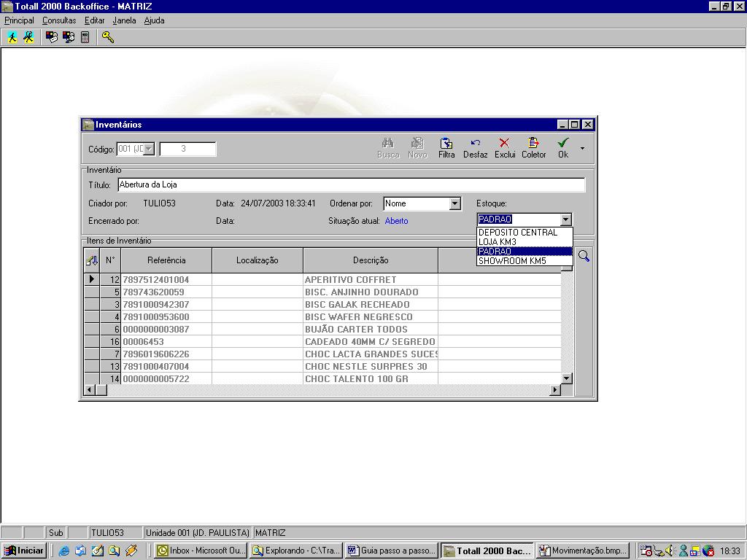Click the Filtra filter icon
Screen dimensions: 747x560
coord(446,144)
